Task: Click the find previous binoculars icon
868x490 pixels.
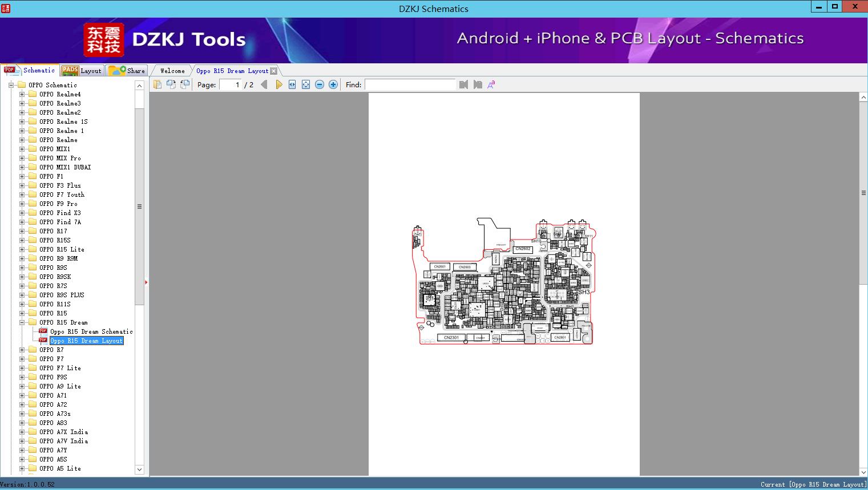Action: point(463,84)
